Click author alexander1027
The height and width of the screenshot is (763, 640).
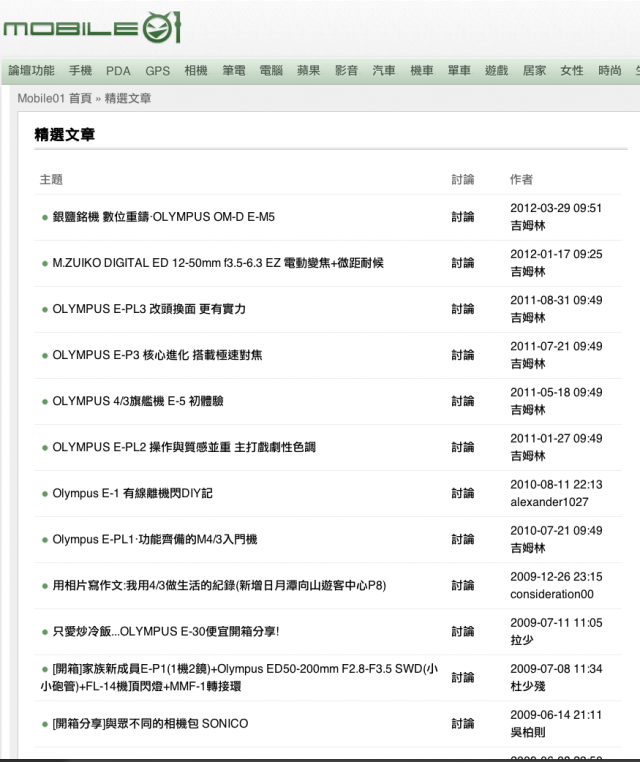(549, 502)
